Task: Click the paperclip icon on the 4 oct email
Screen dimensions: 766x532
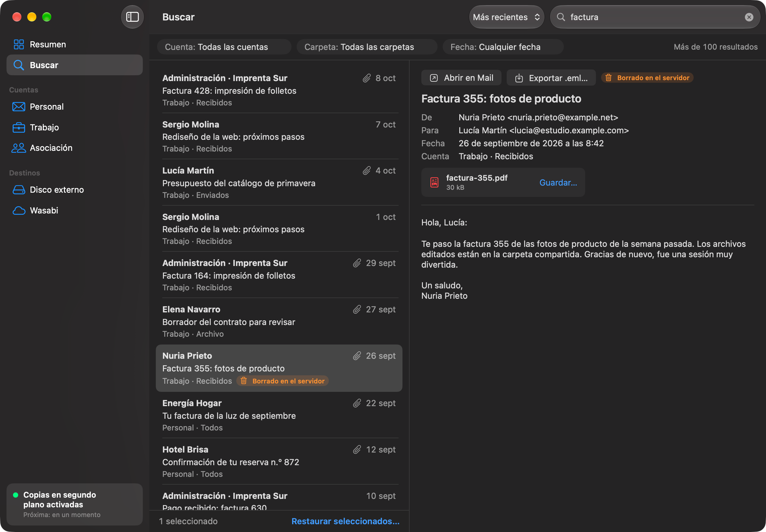Action: [x=366, y=171]
